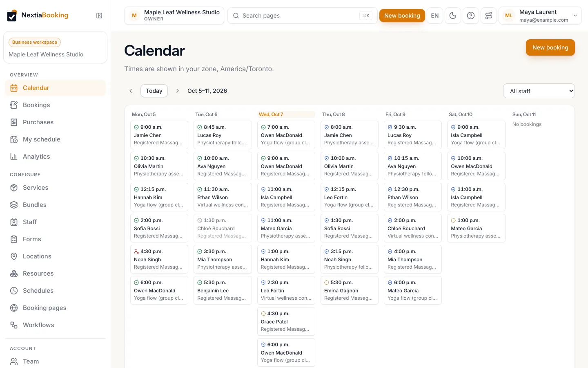The height and width of the screenshot is (368, 588).
Task: Go to previous week chevron
Action: click(x=131, y=91)
